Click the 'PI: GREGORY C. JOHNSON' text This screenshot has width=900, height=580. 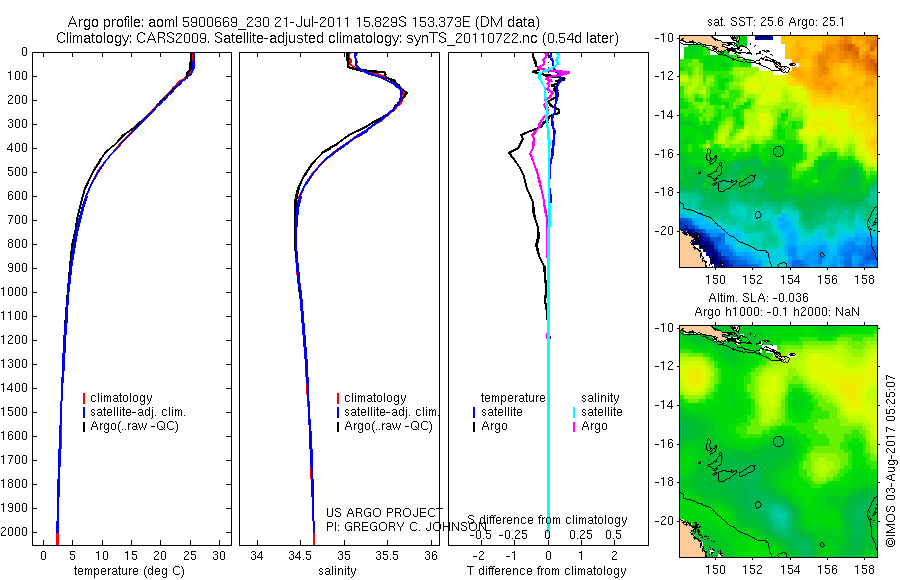(407, 527)
